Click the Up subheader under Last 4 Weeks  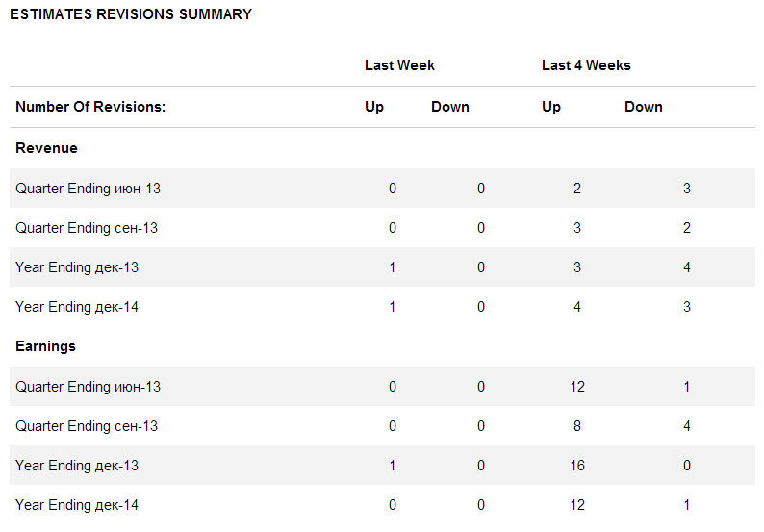point(551,107)
